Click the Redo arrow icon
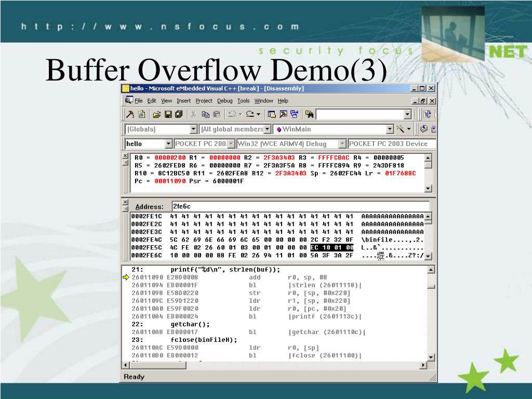Image resolution: width=532 pixels, height=399 pixels. [x=250, y=114]
